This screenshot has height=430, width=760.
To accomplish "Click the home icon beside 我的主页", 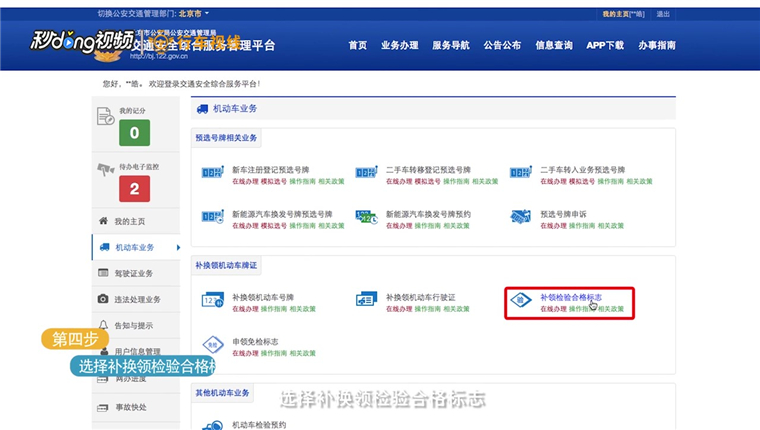I will coord(103,221).
